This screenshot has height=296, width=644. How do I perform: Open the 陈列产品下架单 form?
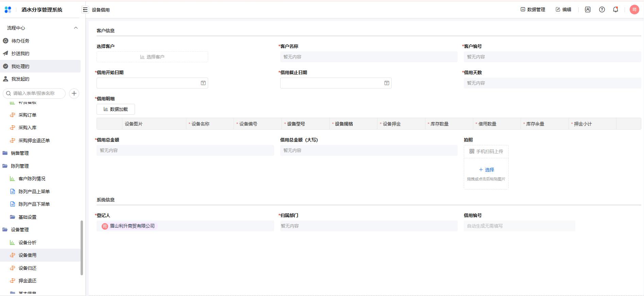(40, 204)
